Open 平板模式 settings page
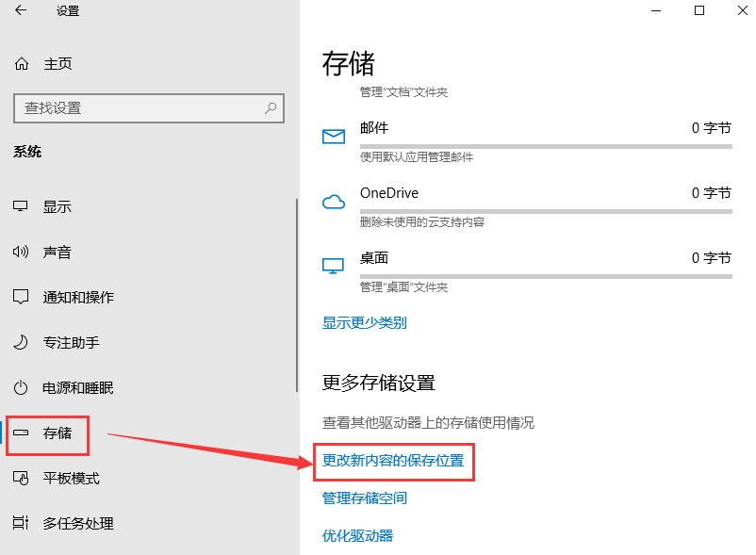The height and width of the screenshot is (555, 756). tap(71, 479)
